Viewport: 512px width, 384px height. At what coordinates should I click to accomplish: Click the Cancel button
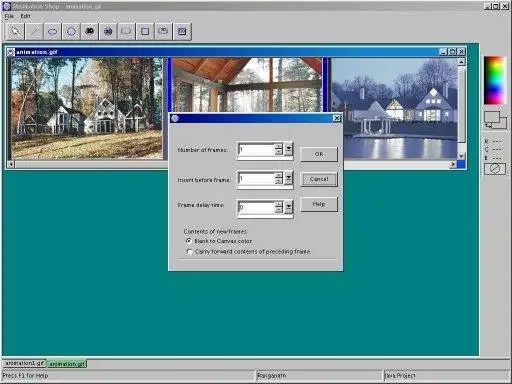[319, 179]
